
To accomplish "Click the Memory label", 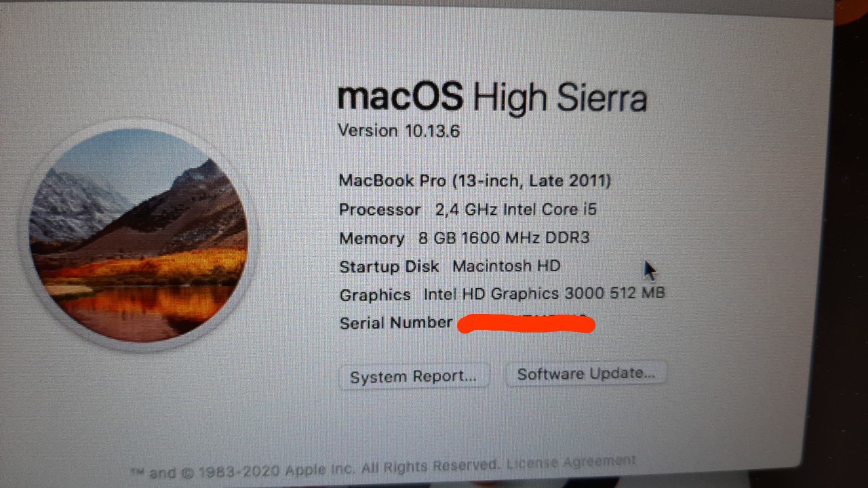I will coord(372,239).
